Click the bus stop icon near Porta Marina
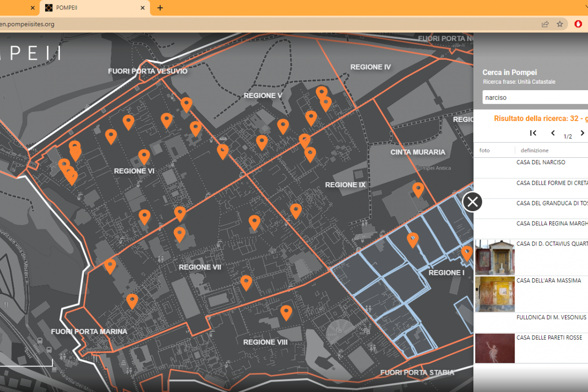 49,350
